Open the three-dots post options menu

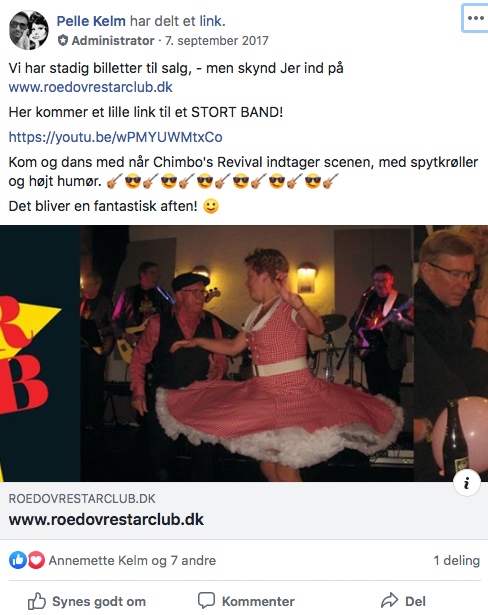(475, 18)
